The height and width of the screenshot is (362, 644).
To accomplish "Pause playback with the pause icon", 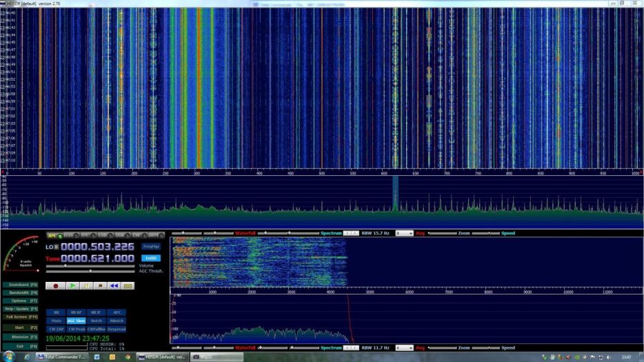I will pos(88,285).
